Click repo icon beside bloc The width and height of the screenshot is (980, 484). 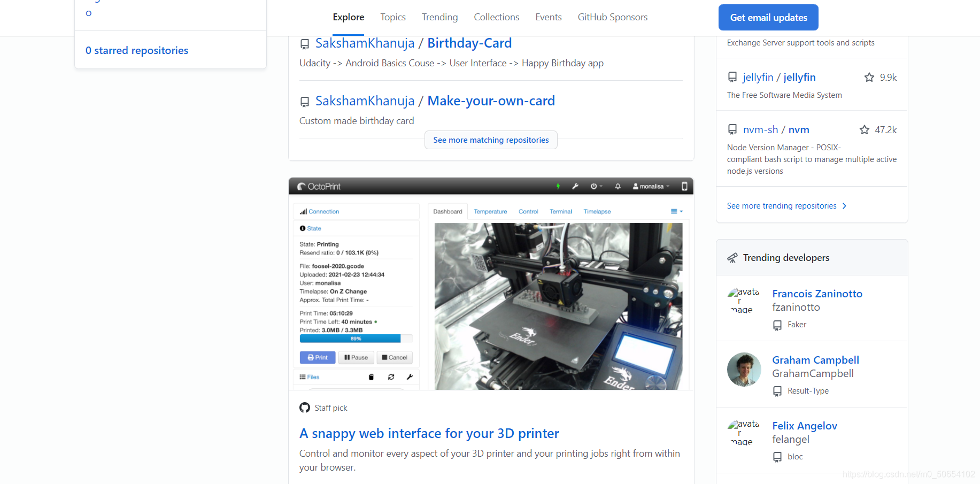(777, 457)
